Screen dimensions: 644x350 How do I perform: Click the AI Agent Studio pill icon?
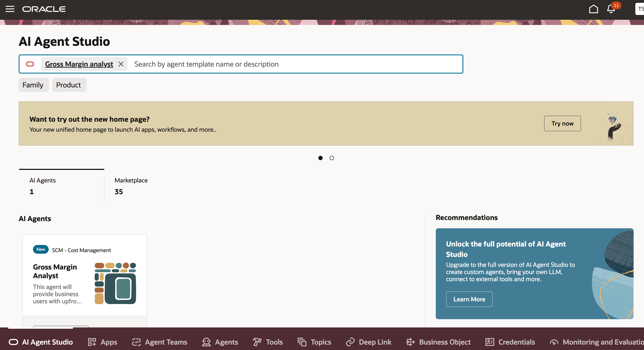[x=13, y=342]
